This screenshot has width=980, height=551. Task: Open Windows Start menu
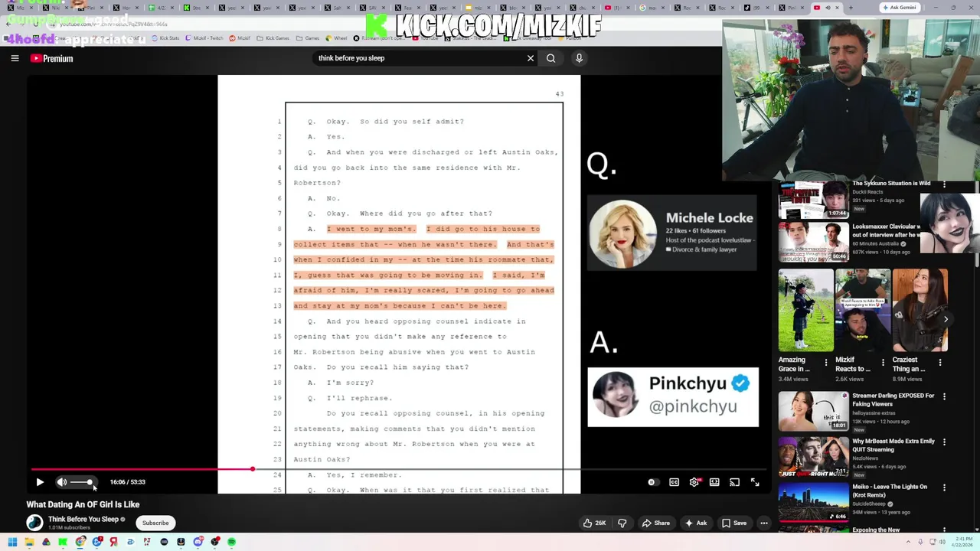tap(12, 542)
